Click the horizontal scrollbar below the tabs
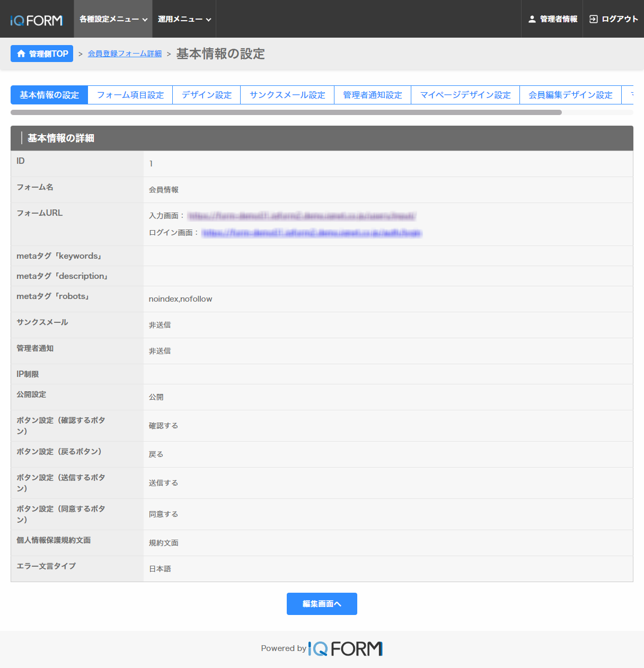This screenshot has width=644, height=668. coord(286,112)
